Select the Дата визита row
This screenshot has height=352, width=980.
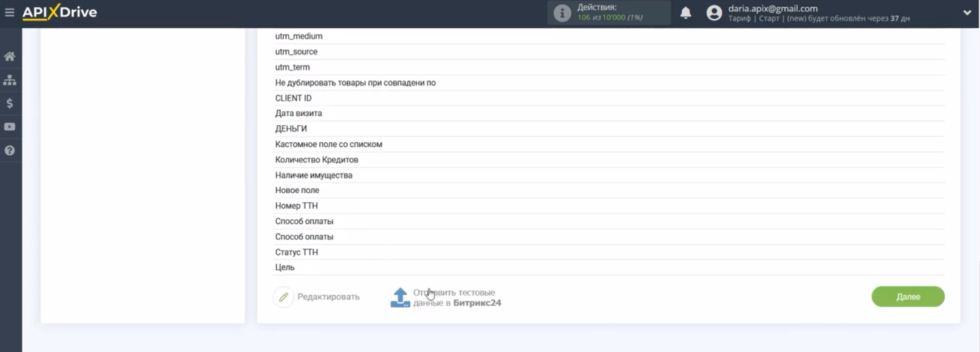609,113
